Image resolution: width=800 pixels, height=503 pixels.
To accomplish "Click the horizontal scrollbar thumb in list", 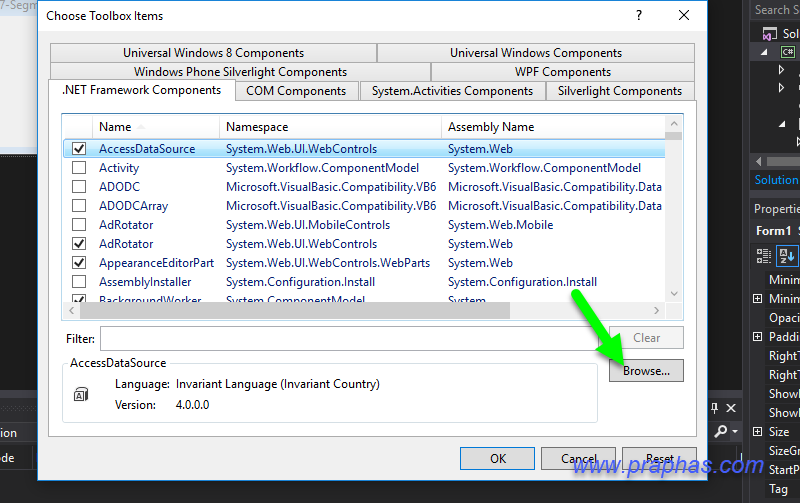I will 295,311.
